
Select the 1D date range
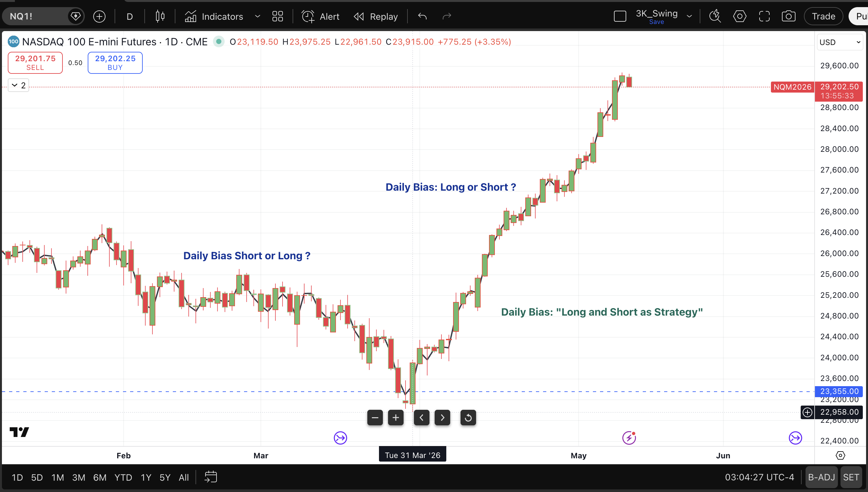tap(17, 477)
